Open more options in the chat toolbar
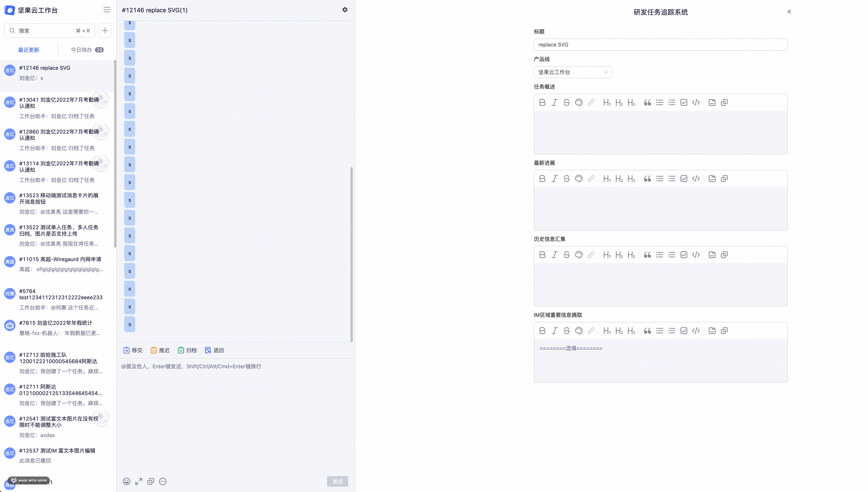Image resolution: width=868 pixels, height=492 pixels. pos(163,481)
